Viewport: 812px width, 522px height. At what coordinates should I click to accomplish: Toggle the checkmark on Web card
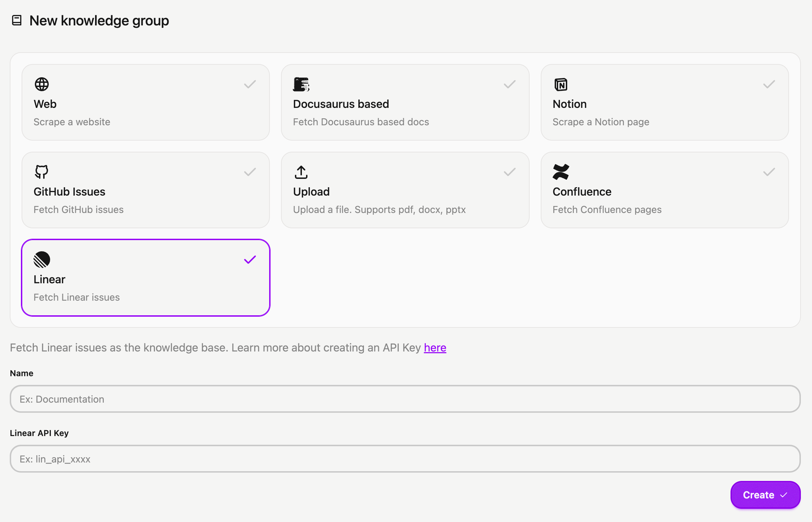[250, 84]
